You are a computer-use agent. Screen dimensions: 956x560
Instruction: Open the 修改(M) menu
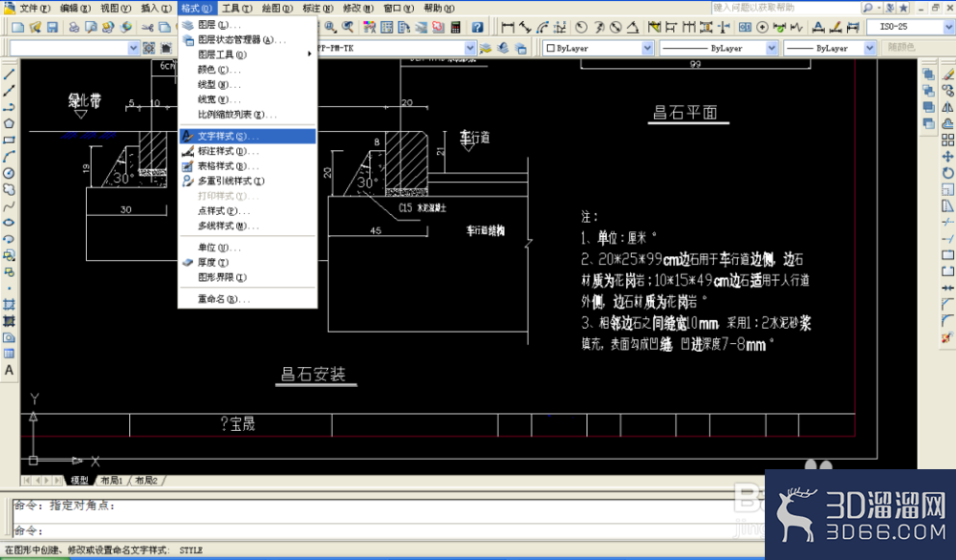[358, 8]
